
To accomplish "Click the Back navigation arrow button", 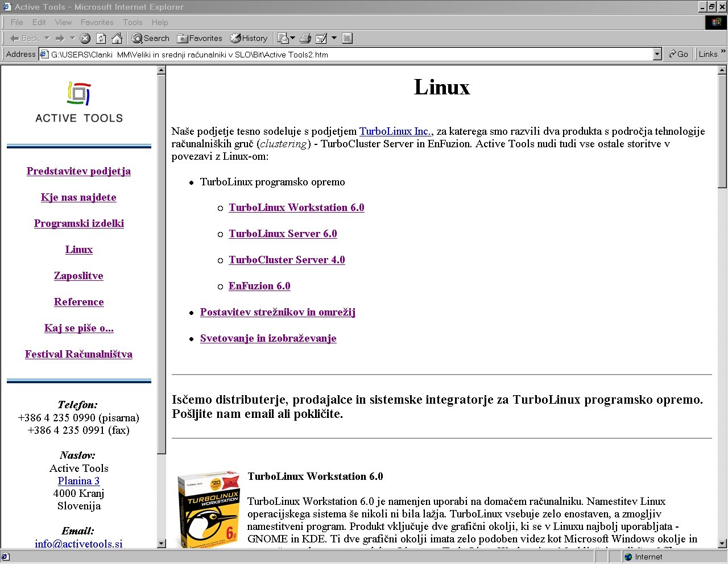I will tap(24, 38).
